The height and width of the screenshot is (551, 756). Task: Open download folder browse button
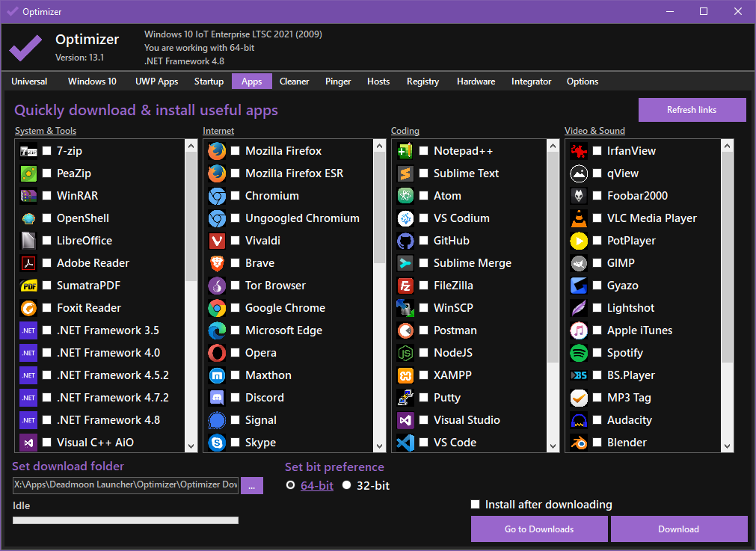click(252, 485)
